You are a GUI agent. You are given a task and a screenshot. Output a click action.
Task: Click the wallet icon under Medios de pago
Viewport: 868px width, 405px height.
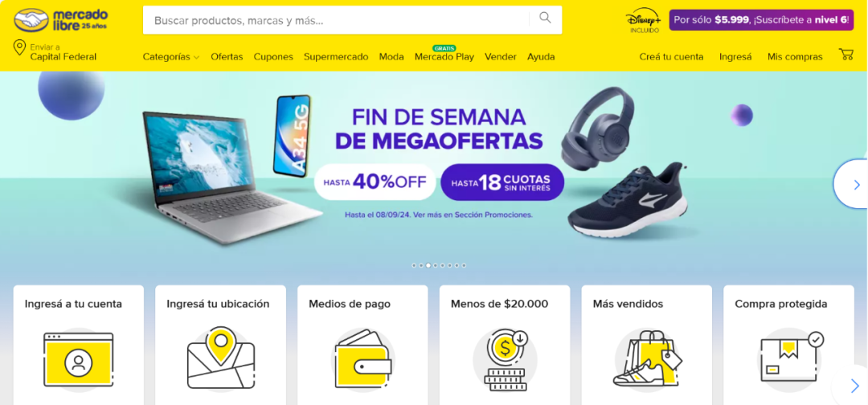pos(363,358)
